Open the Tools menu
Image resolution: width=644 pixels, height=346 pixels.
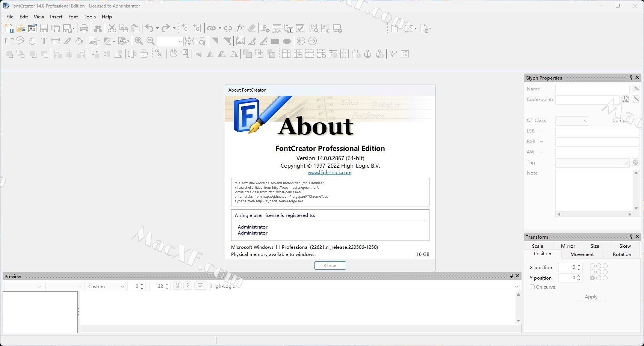click(89, 17)
